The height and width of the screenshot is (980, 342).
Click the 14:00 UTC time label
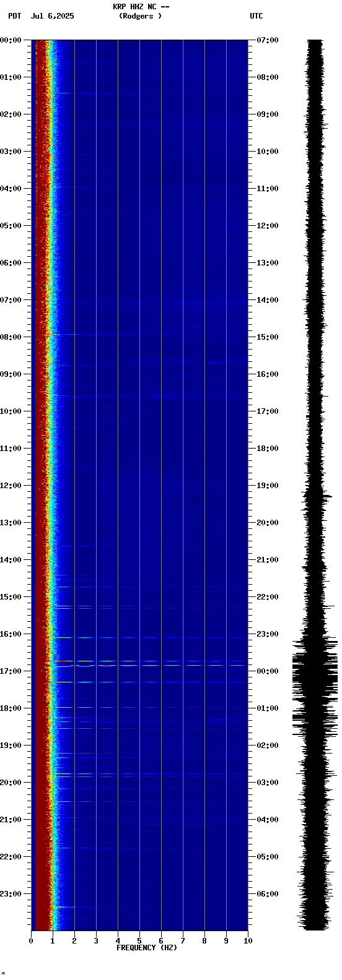[268, 300]
